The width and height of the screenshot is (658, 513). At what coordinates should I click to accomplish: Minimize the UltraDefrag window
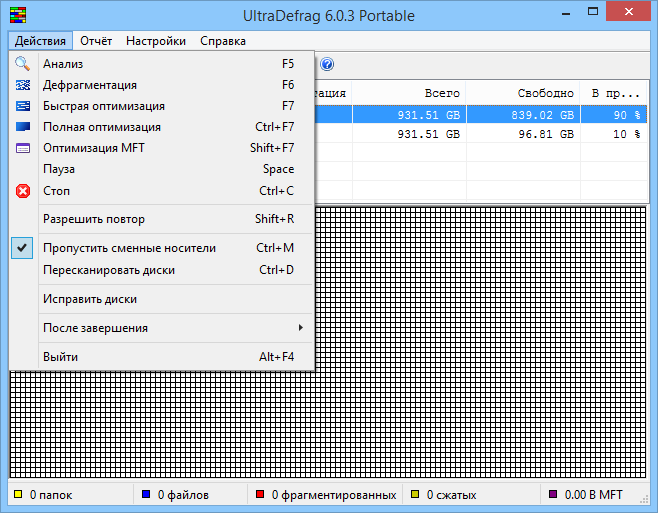[566, 12]
